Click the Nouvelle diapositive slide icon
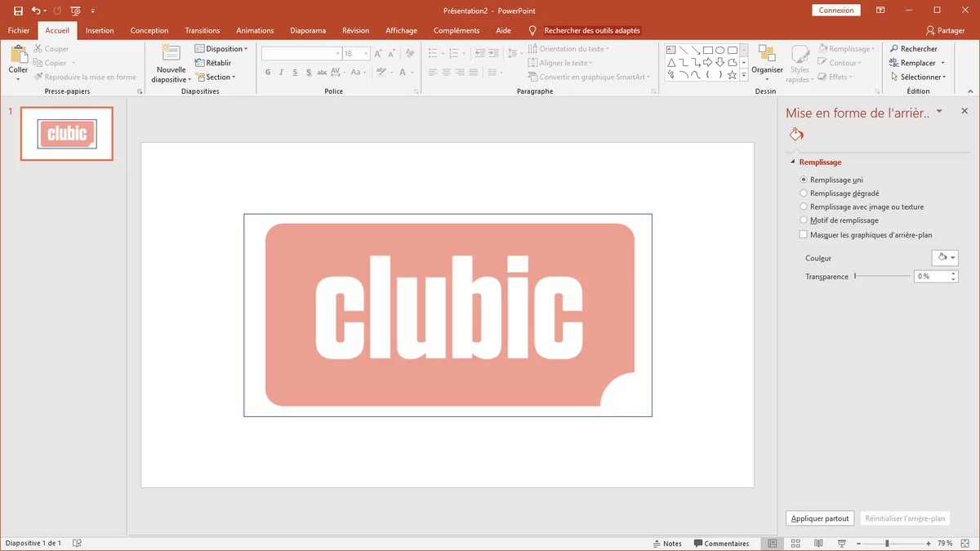980x551 pixels. [x=171, y=53]
